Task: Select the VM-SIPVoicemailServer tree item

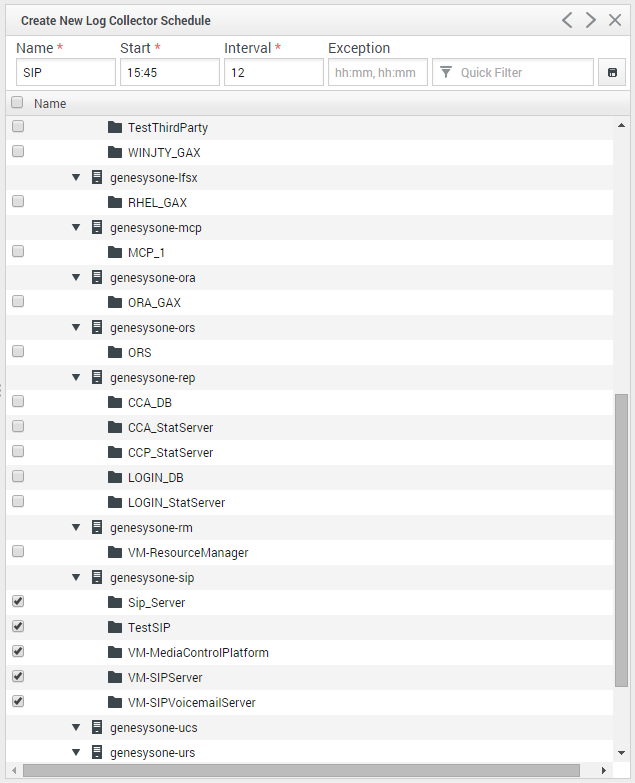Action: [191, 703]
